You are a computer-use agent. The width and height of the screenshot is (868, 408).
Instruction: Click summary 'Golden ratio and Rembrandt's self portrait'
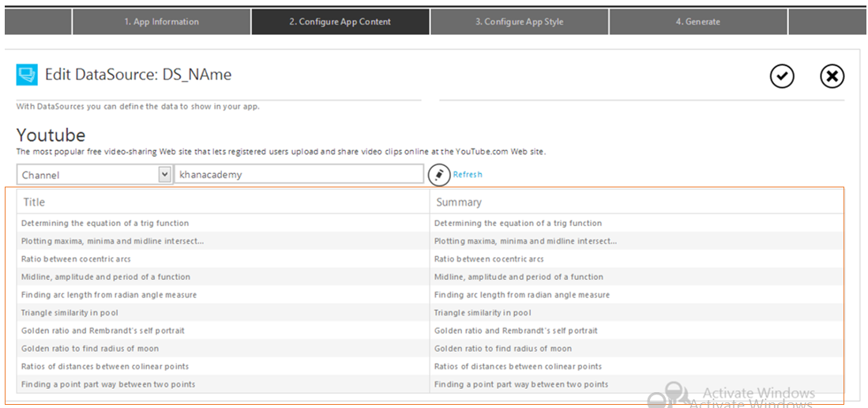[x=516, y=331]
